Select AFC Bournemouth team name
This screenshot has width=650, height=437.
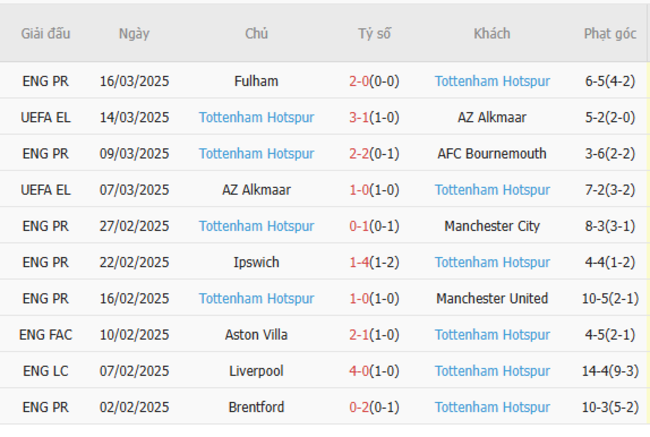492,154
